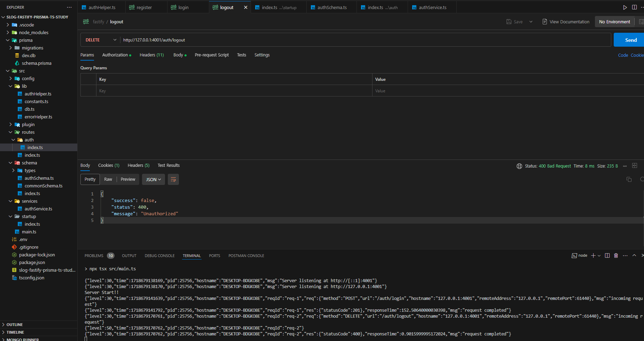Copy the response body with the copy icon
644x341 pixels.
[629, 179]
